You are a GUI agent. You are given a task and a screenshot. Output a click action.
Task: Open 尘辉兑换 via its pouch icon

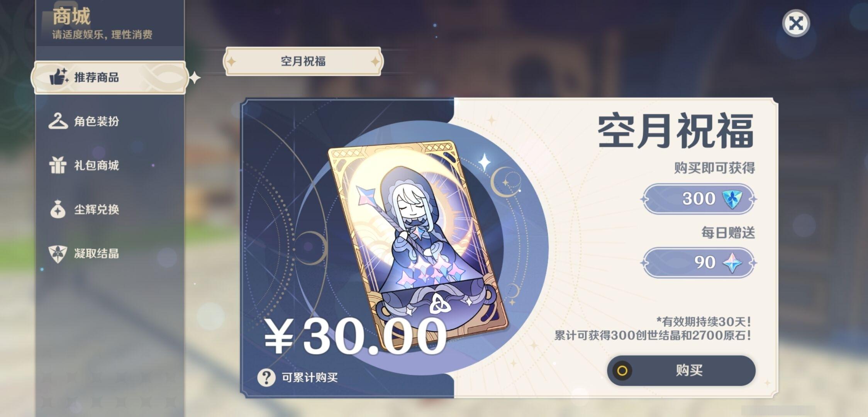tap(58, 209)
